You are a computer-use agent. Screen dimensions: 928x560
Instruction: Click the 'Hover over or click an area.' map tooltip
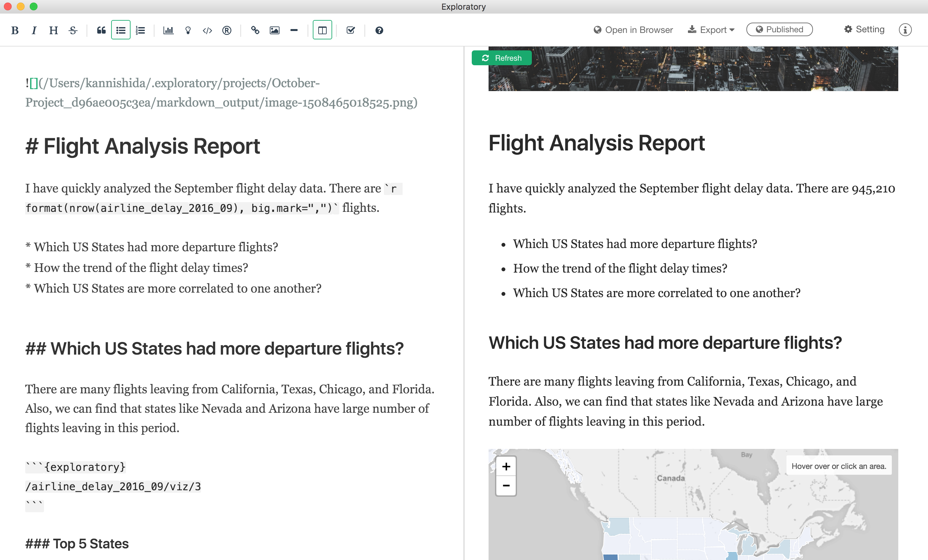coord(839,466)
